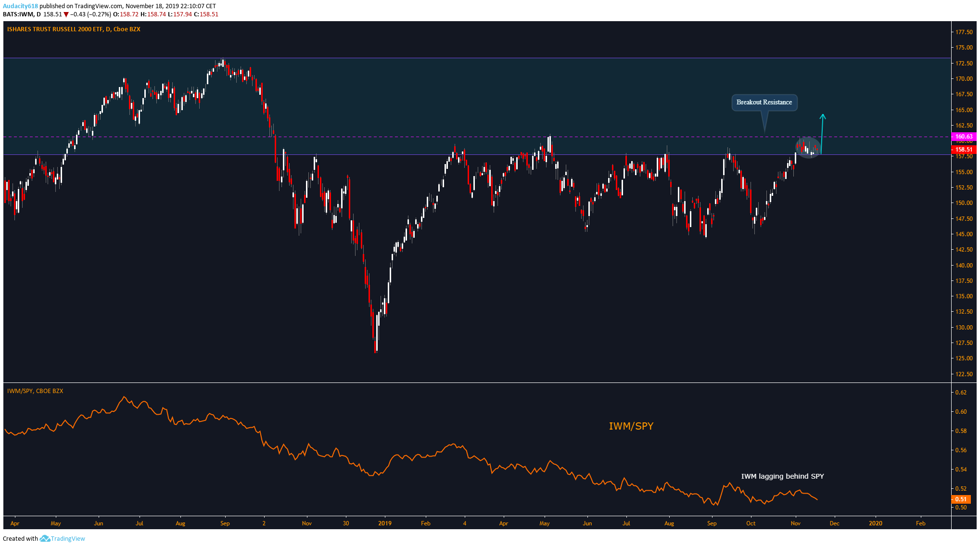The image size is (980, 547).
Task: Open the TradingView logo link
Action: [x=45, y=538]
